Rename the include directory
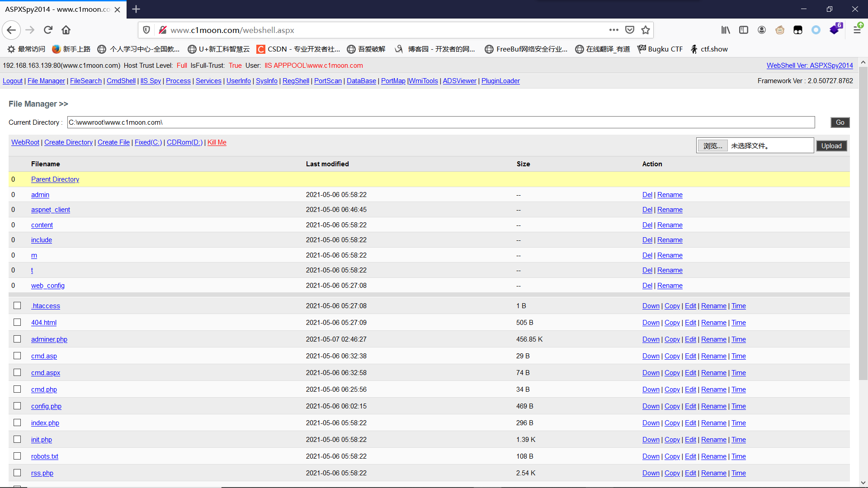This screenshot has height=488, width=868. 670,240
